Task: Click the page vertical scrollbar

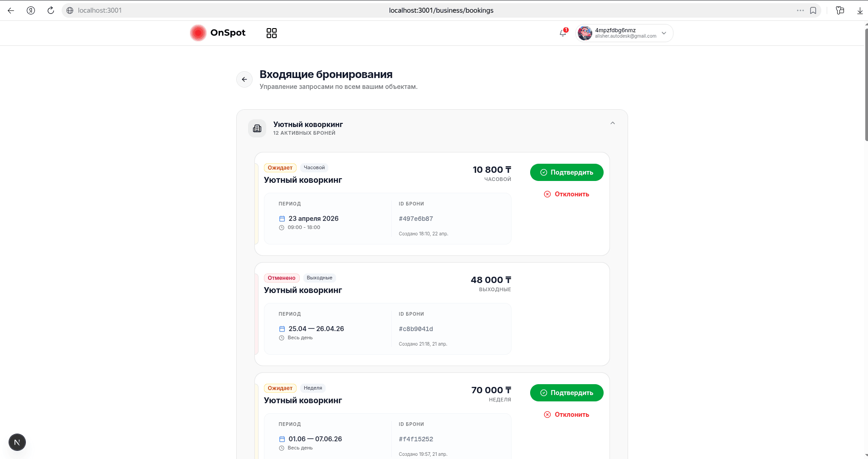Action: pyautogui.click(x=866, y=85)
